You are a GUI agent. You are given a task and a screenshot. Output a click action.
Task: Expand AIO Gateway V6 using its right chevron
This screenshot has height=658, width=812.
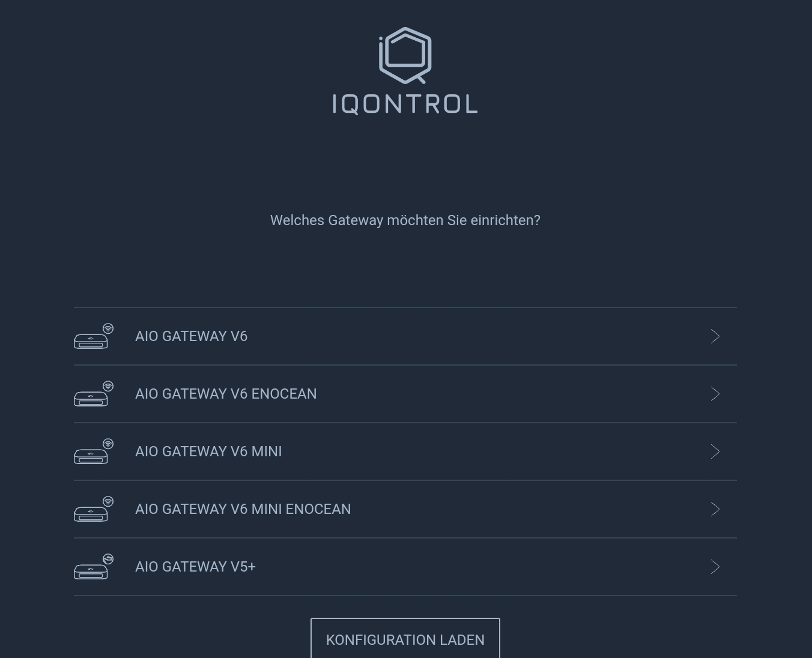click(x=715, y=336)
